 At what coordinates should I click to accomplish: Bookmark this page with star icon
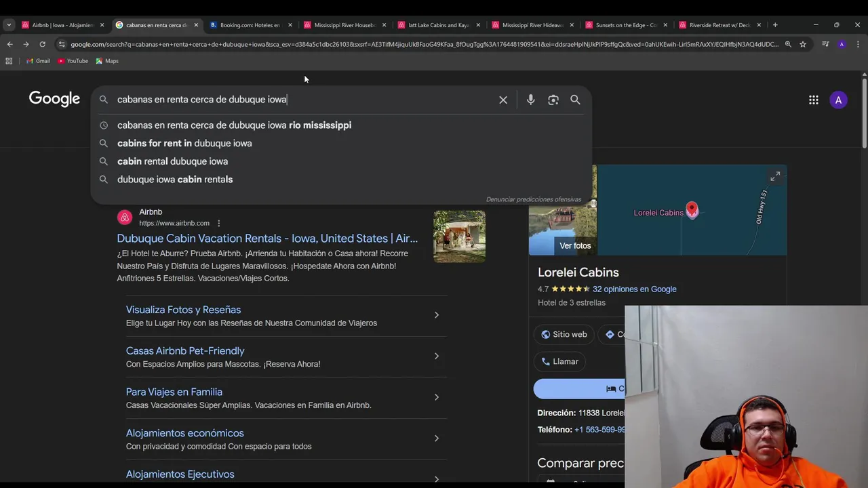(803, 44)
